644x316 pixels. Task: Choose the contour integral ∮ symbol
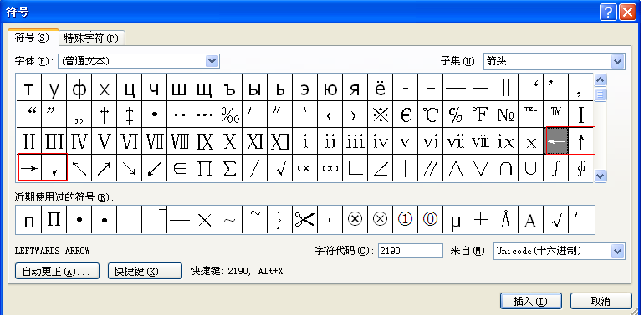[x=581, y=168]
